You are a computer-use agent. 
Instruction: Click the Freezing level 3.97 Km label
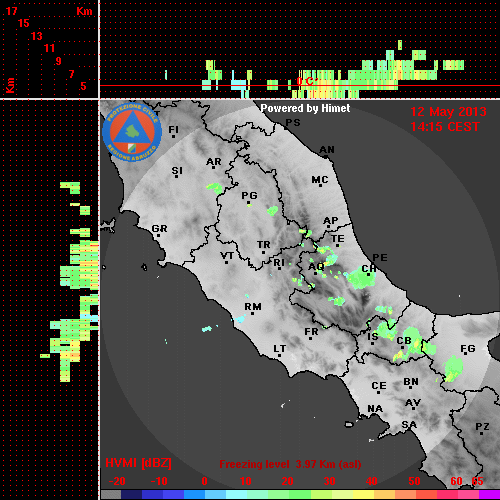(x=290, y=464)
